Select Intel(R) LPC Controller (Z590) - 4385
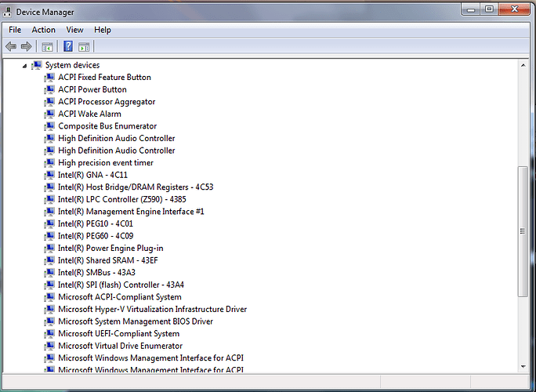Viewport: 536px width, 392px height. 122,199
